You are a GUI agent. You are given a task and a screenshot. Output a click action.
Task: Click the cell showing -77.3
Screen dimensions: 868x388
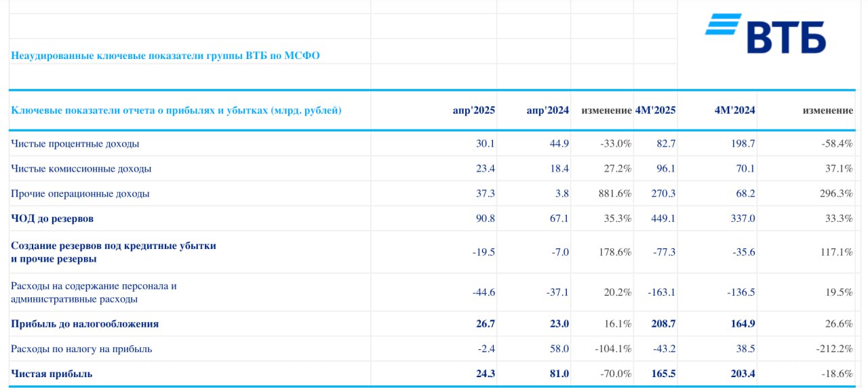664,252
